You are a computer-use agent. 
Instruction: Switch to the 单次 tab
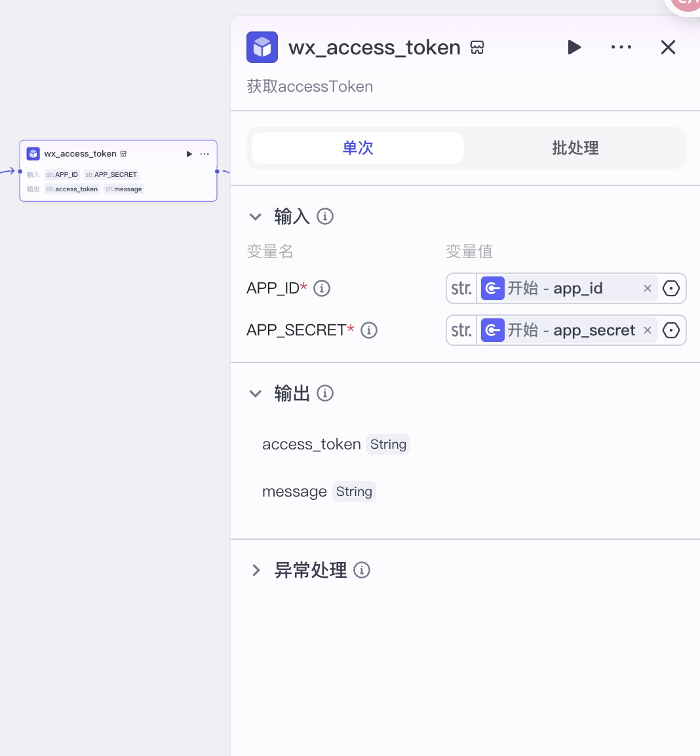[358, 148]
